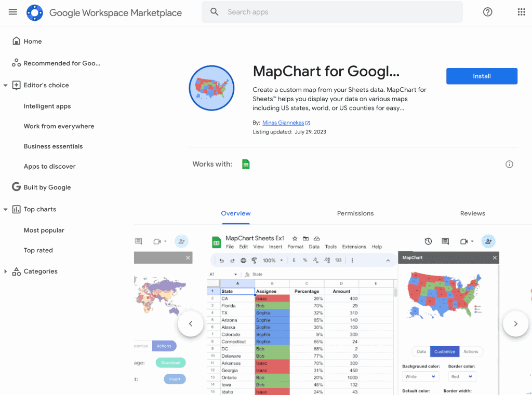The width and height of the screenshot is (532, 395).
Task: Click the Google Sheets works-with icon
Action: [x=246, y=164]
